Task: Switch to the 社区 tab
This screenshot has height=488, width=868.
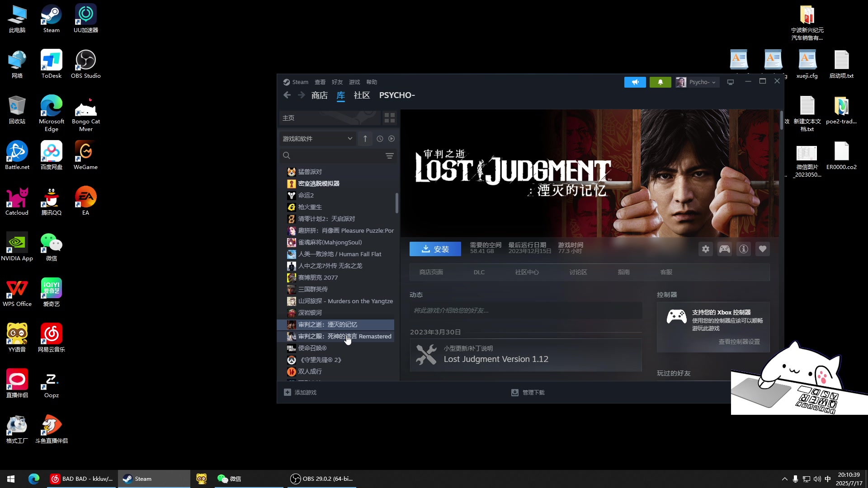Action: [x=362, y=95]
